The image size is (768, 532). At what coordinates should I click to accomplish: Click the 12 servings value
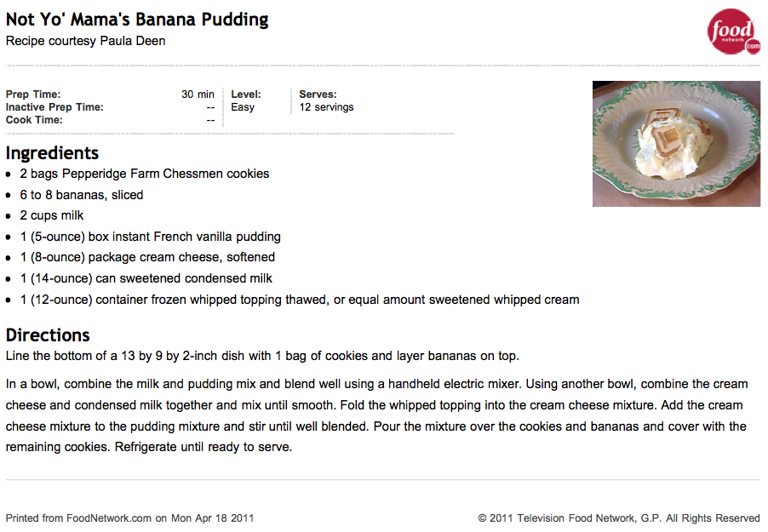click(326, 107)
